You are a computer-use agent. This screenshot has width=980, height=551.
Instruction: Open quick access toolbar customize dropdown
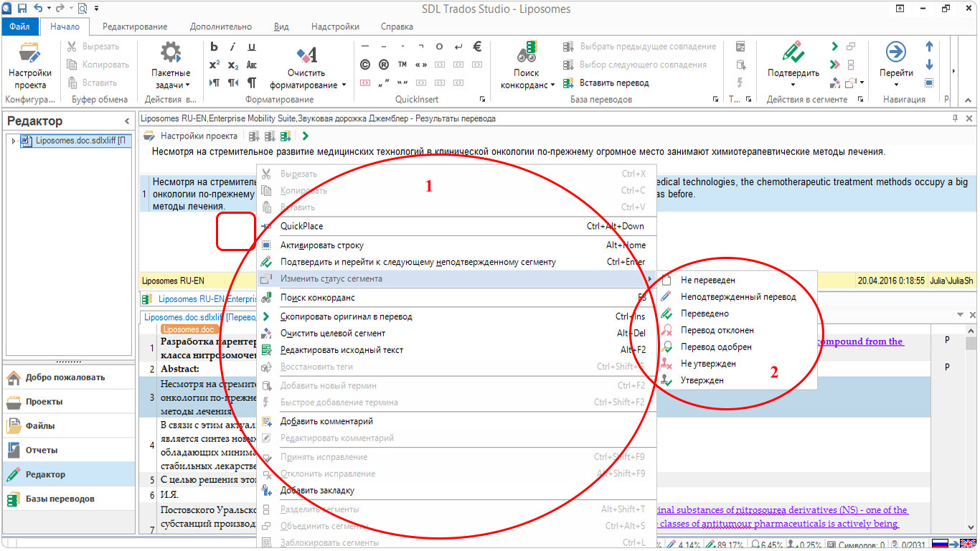[97, 9]
